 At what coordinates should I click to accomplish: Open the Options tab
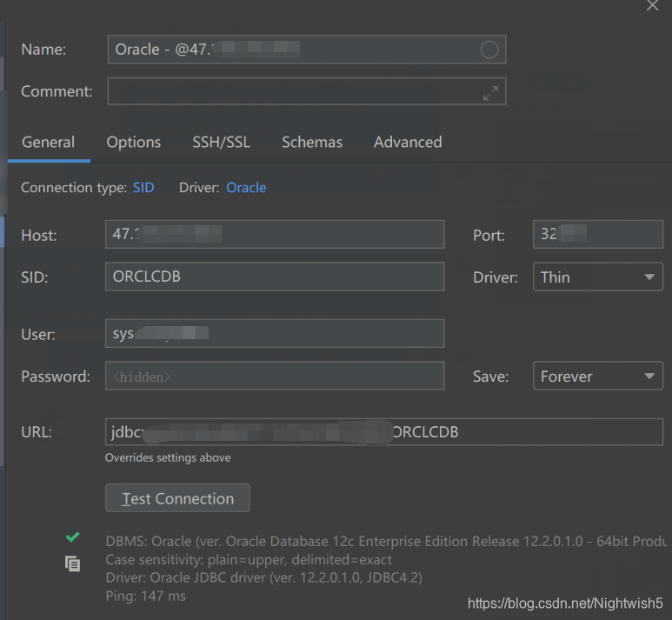(x=133, y=143)
